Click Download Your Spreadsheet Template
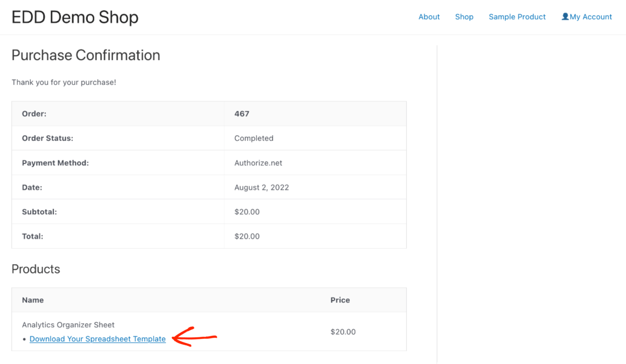This screenshot has width=626, height=364. (x=97, y=339)
